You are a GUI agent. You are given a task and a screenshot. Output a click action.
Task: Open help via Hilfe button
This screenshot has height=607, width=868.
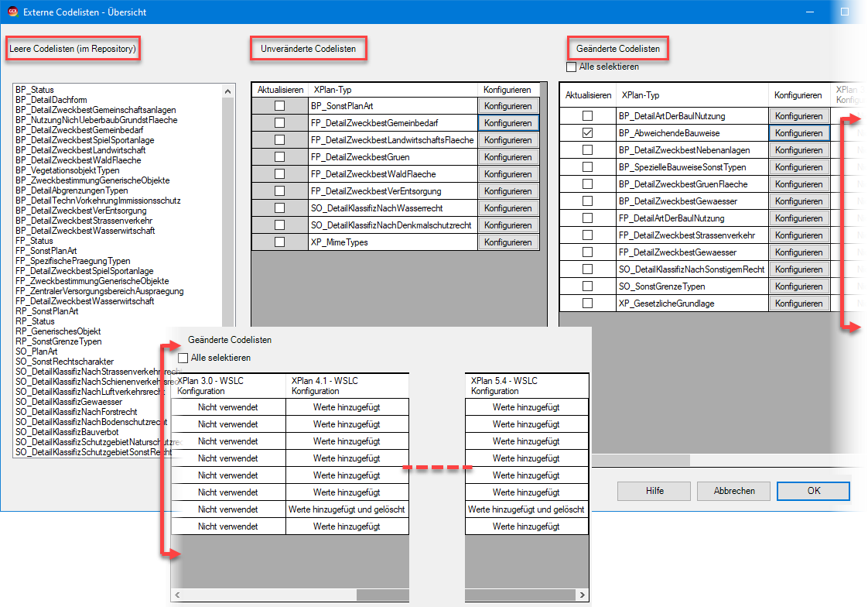(654, 491)
